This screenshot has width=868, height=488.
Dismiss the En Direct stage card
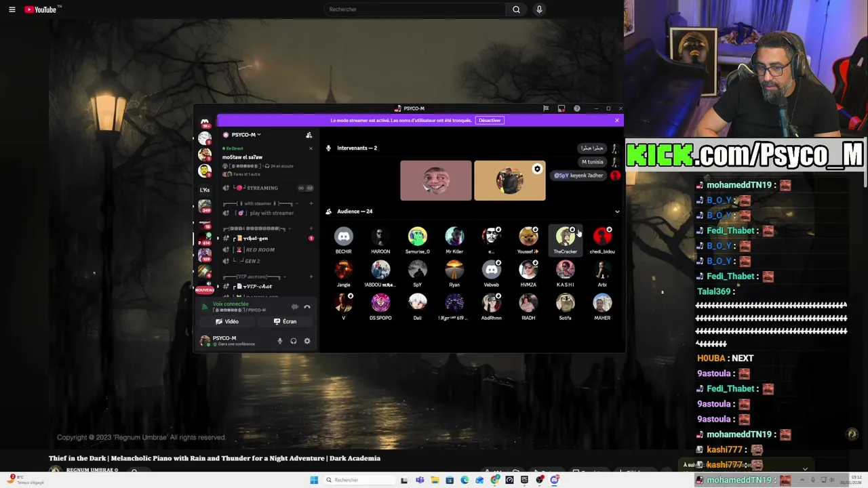311,148
